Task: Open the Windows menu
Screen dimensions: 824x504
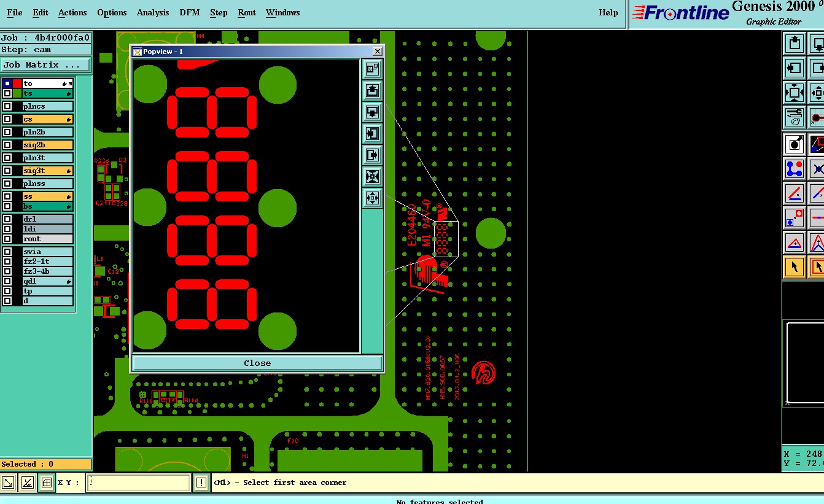Action: pos(283,12)
